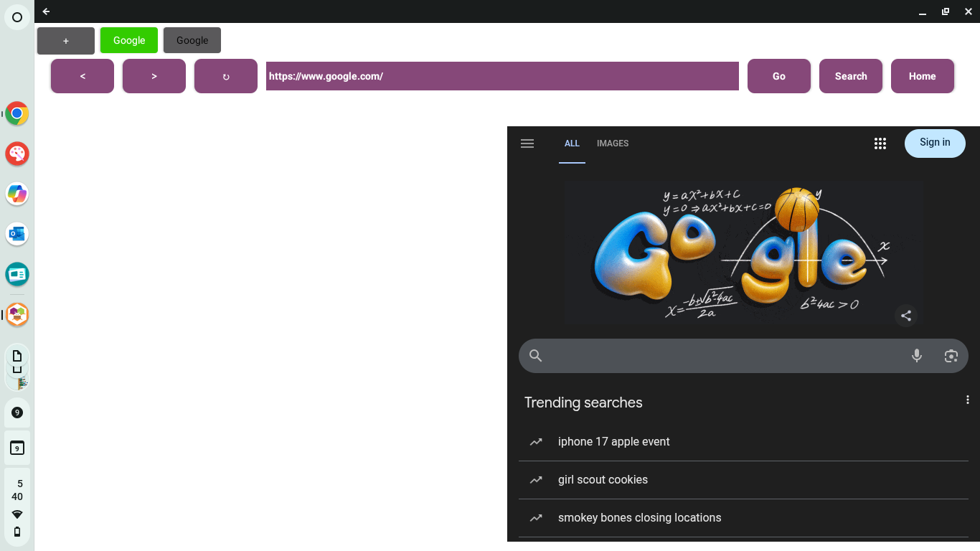This screenshot has height=551, width=980.
Task: Open the calendar date icon on the shelf
Action: point(17,448)
